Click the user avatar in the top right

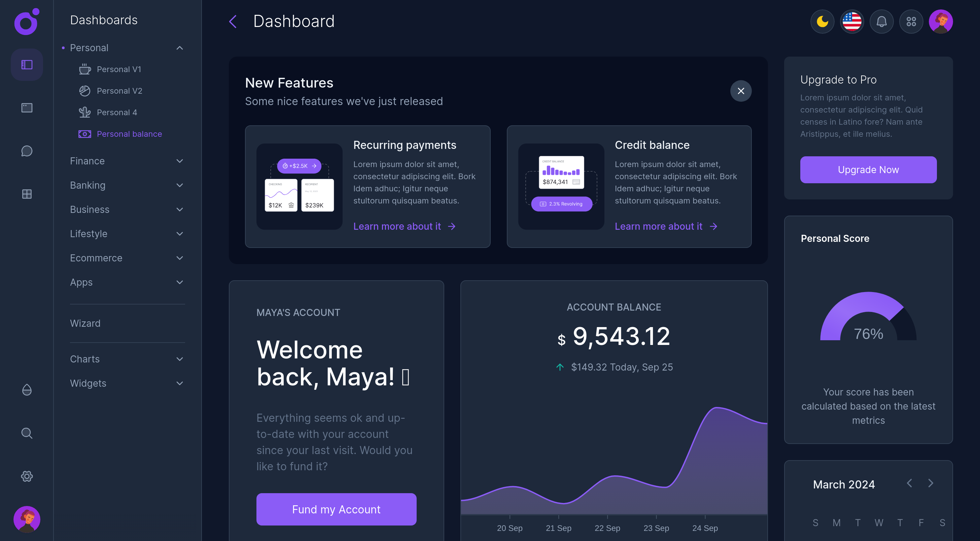(941, 22)
